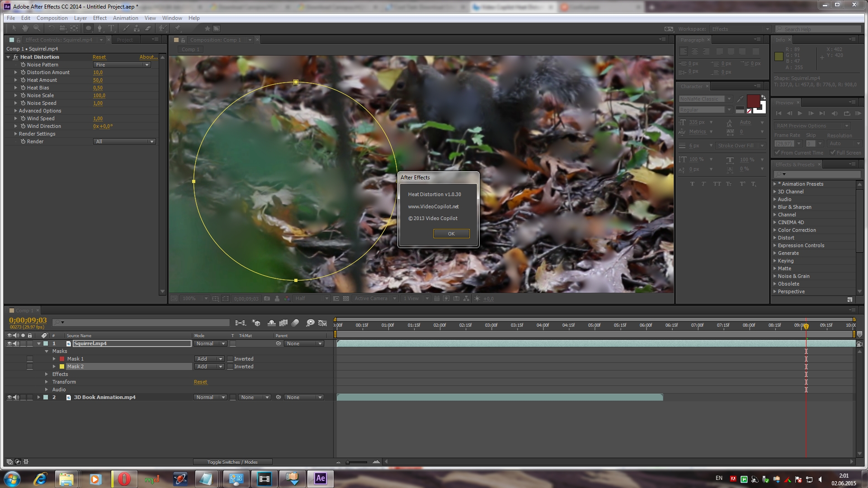Select the Puppet Pin tool
The height and width of the screenshot is (488, 868).
tap(178, 28)
